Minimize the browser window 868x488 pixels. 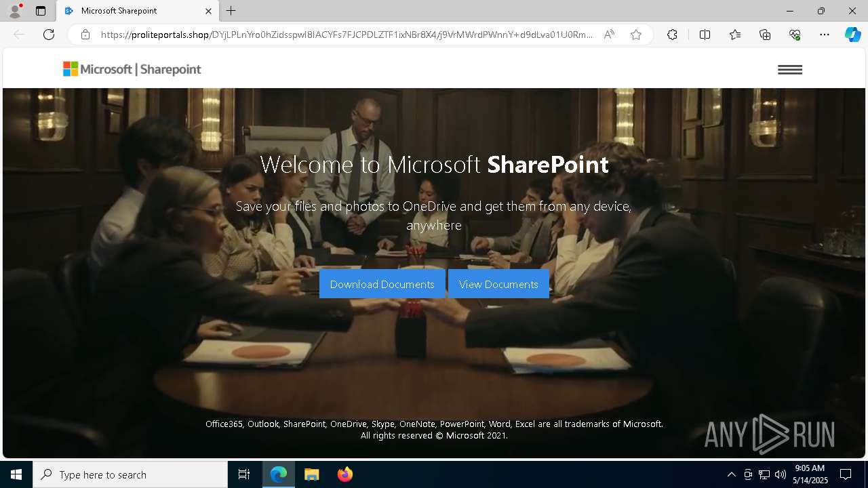click(790, 11)
